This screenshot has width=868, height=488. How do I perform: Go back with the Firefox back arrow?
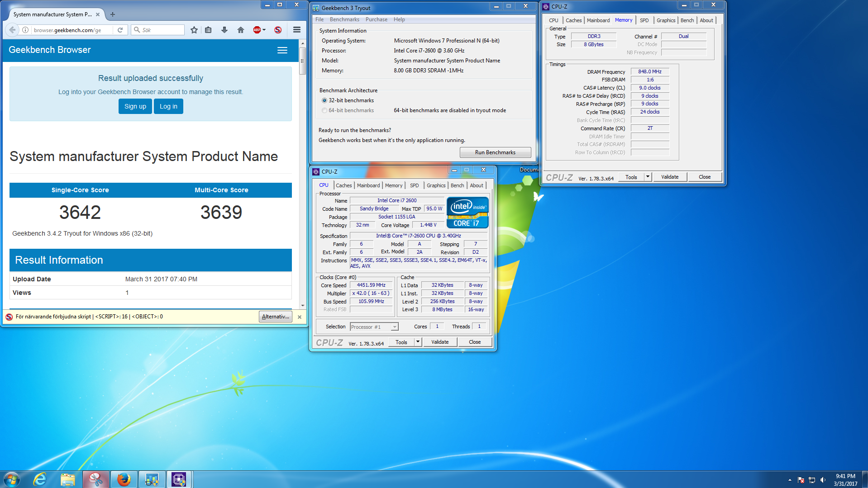pos(12,30)
